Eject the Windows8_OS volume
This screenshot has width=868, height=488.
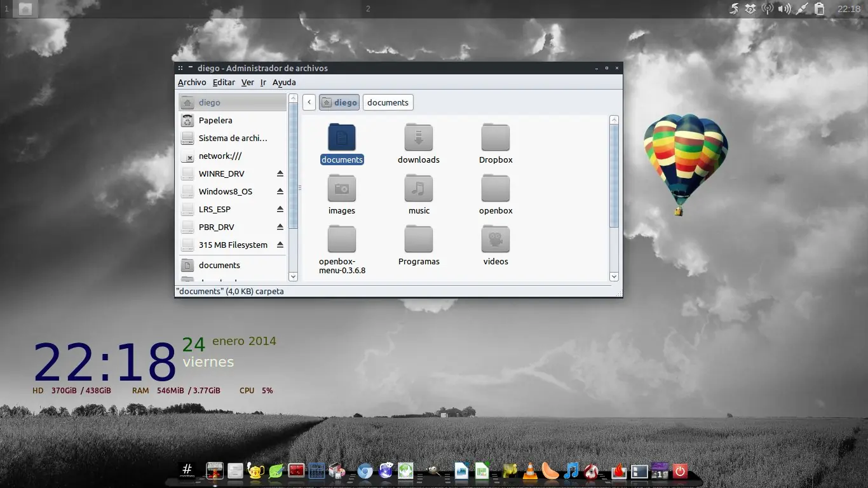click(x=280, y=191)
